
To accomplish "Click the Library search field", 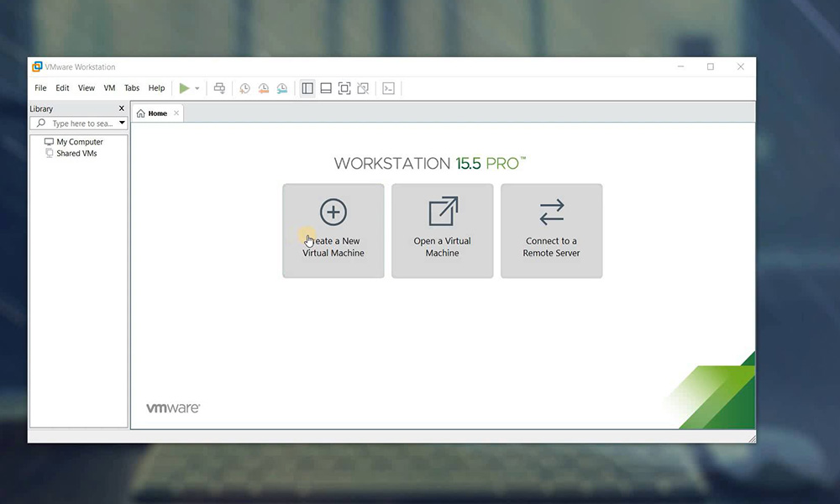I will pyautogui.click(x=79, y=123).
